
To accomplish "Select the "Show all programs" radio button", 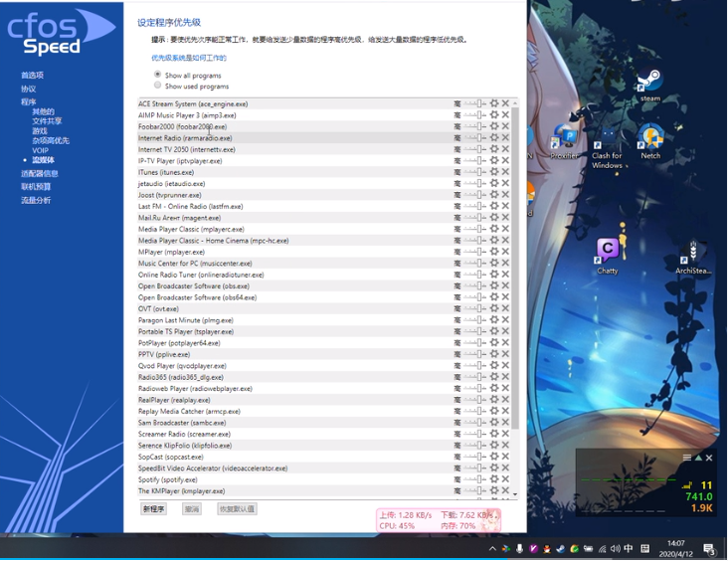I will pyautogui.click(x=157, y=75).
